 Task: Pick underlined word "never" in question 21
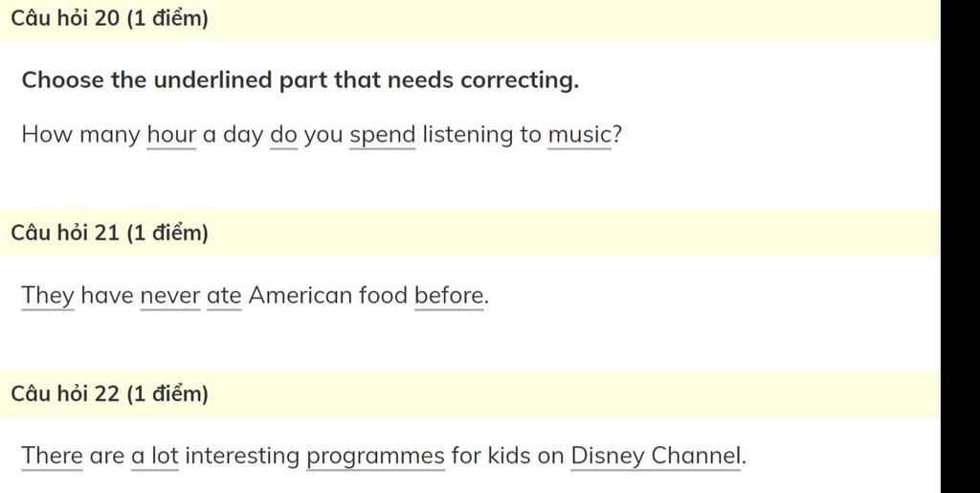click(x=170, y=296)
